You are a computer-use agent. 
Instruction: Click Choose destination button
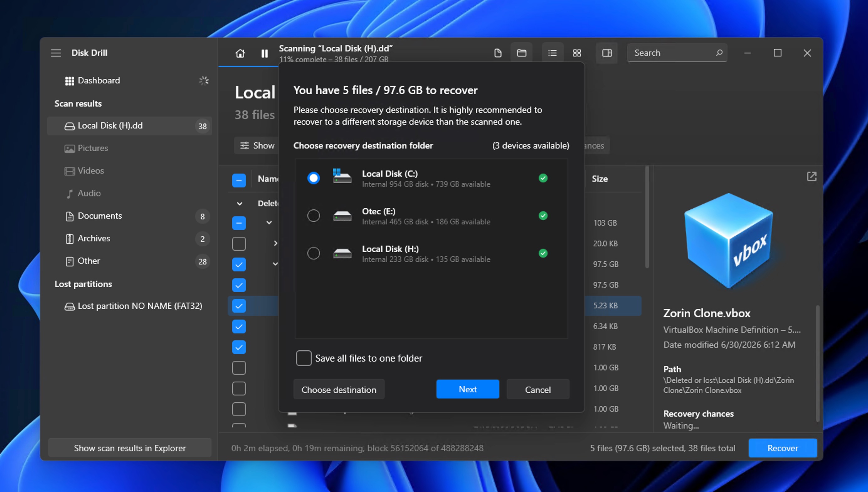coord(338,390)
